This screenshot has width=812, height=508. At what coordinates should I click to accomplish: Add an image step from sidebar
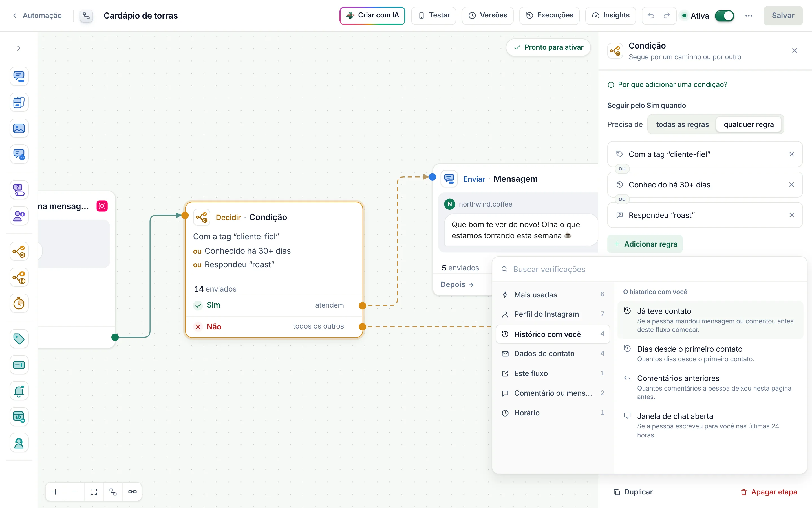coord(19,128)
